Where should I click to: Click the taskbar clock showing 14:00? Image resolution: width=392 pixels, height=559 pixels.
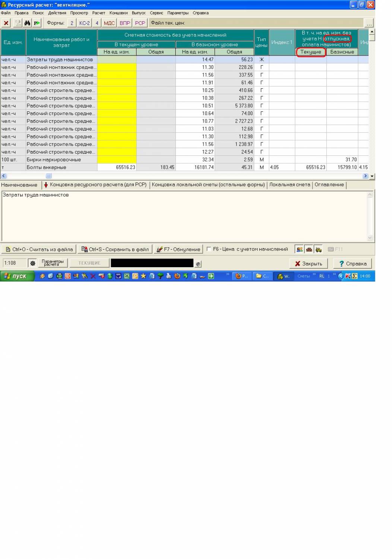click(365, 276)
